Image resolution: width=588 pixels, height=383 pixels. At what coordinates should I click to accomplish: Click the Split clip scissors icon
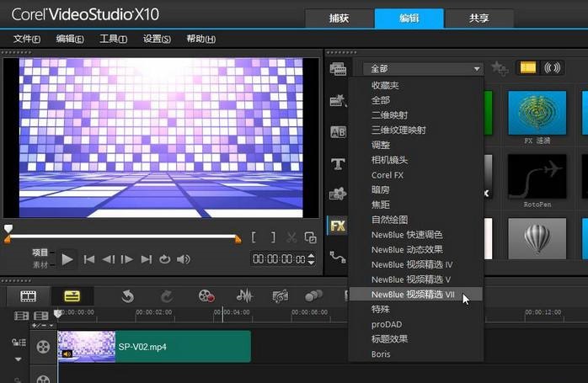[x=291, y=238]
